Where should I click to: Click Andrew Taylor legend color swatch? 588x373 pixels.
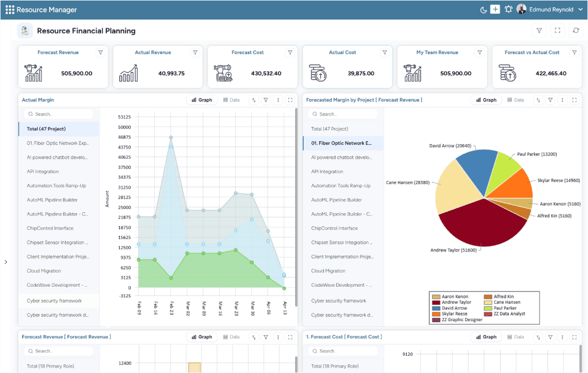tap(436, 302)
